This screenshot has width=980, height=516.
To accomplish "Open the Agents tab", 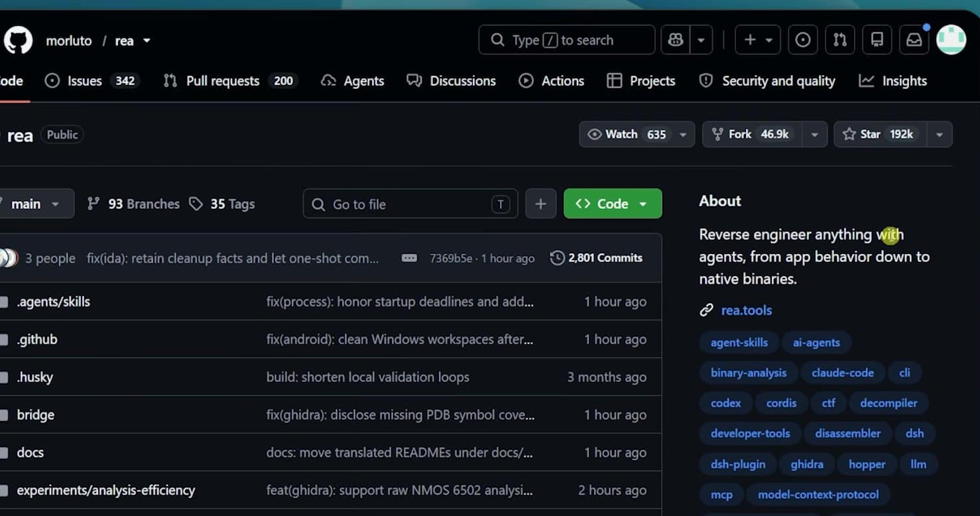I will 352,81.
